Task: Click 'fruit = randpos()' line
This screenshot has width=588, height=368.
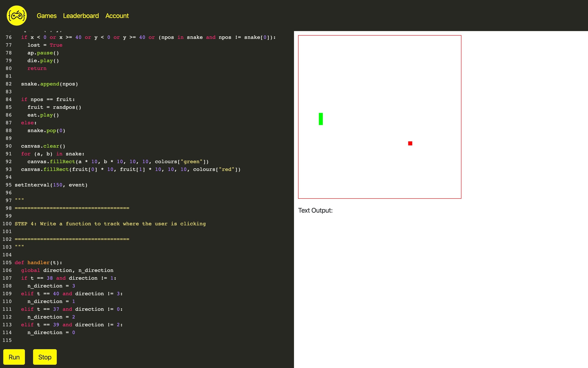Action: (x=55, y=107)
